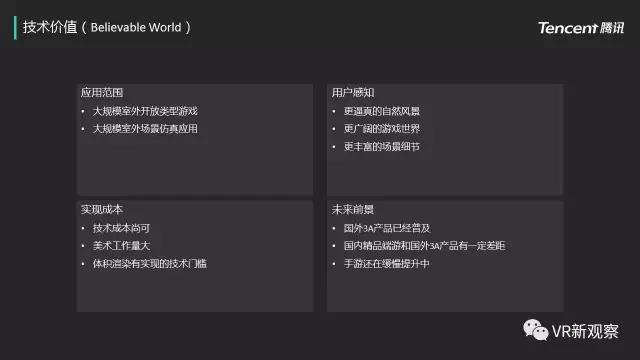Click the bullet 大规模室外场景仿真应用
This screenshot has height=360, width=640.
pyautogui.click(x=145, y=129)
